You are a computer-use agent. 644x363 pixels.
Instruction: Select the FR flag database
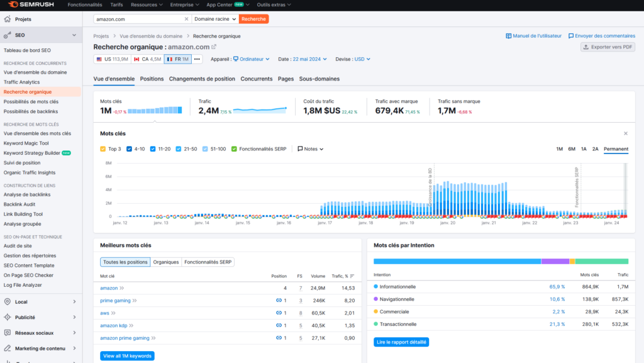pyautogui.click(x=177, y=59)
